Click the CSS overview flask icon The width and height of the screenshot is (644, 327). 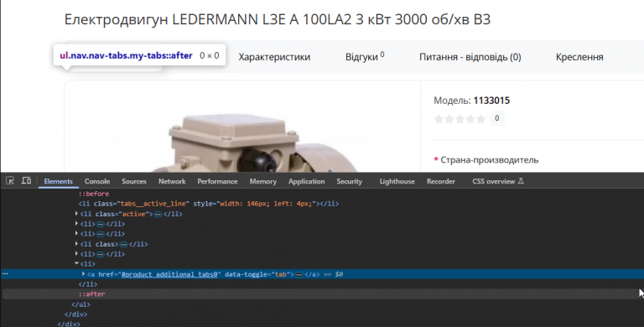coord(521,181)
